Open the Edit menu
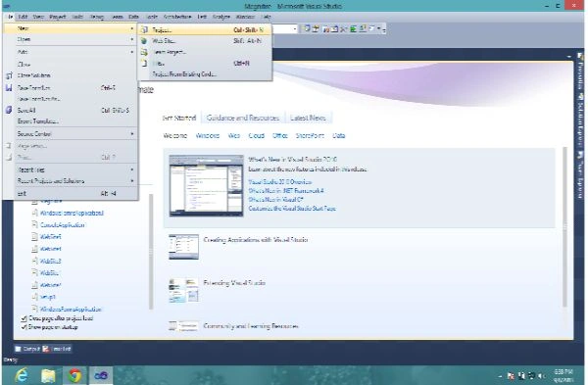588x385 pixels. point(23,17)
